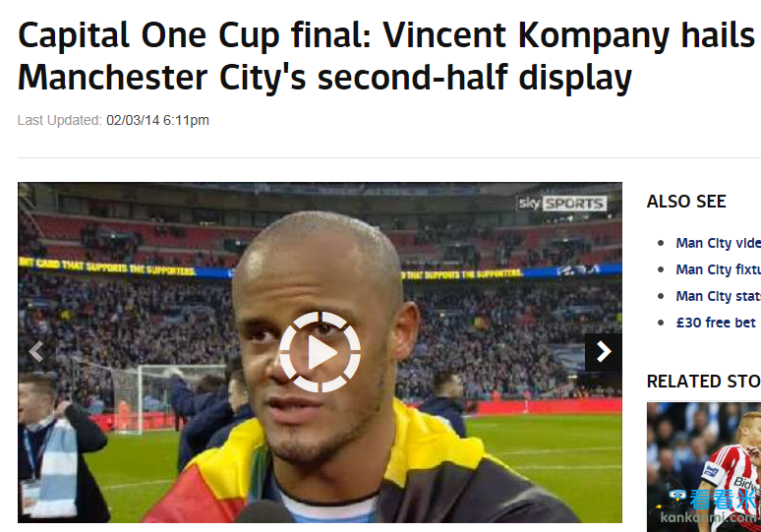
Task: Open the Man City video link
Action: [x=718, y=243]
